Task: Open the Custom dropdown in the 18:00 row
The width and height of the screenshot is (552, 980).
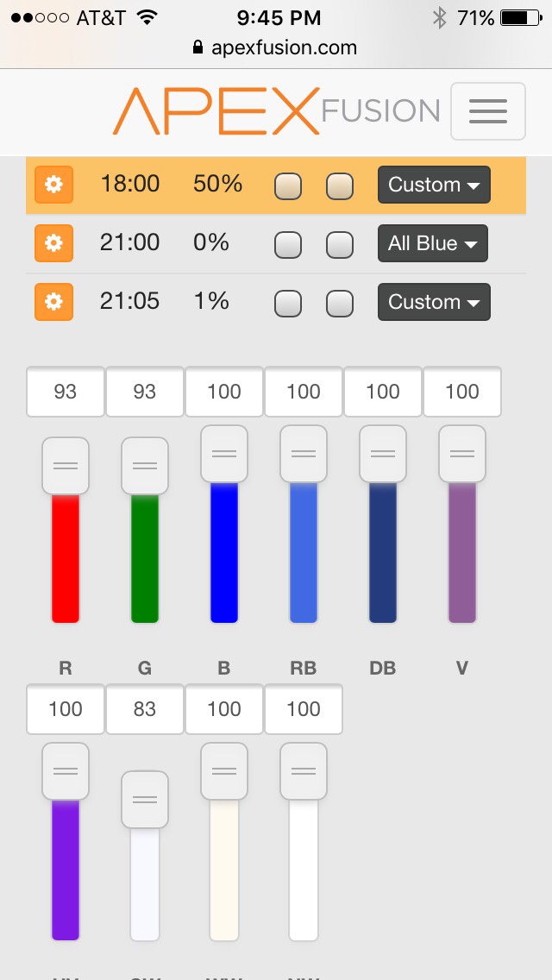Action: 434,185
